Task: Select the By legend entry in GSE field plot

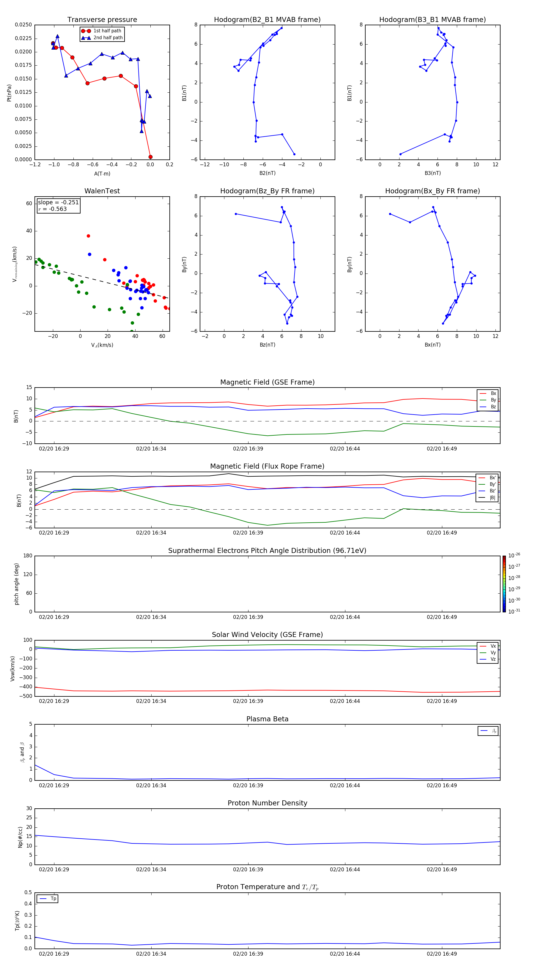Action: coord(488,400)
